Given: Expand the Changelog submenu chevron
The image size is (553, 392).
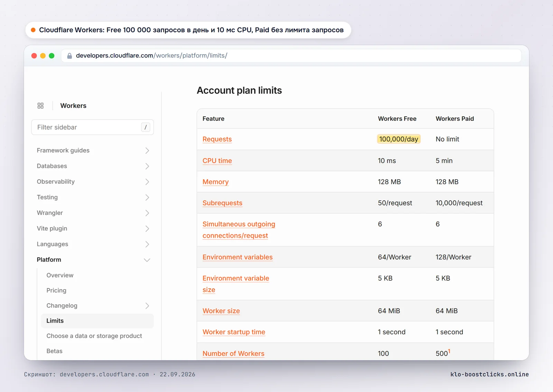Looking at the screenshot, I should (147, 306).
